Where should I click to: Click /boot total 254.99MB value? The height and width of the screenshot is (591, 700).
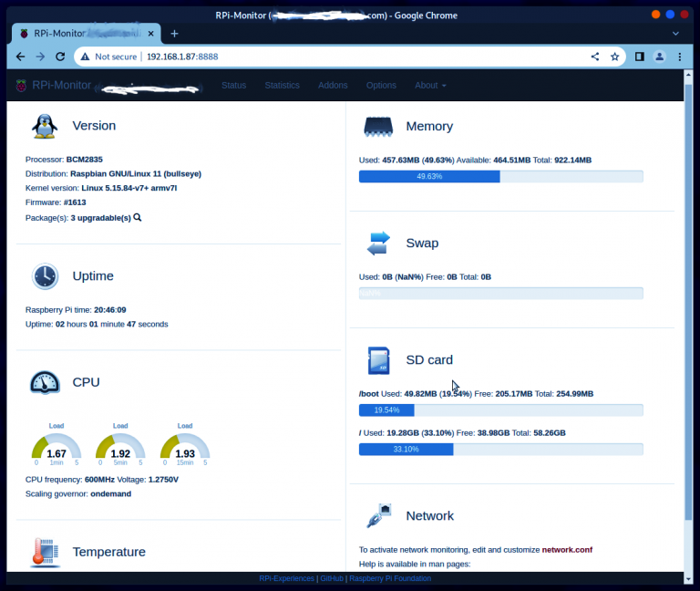click(x=574, y=394)
